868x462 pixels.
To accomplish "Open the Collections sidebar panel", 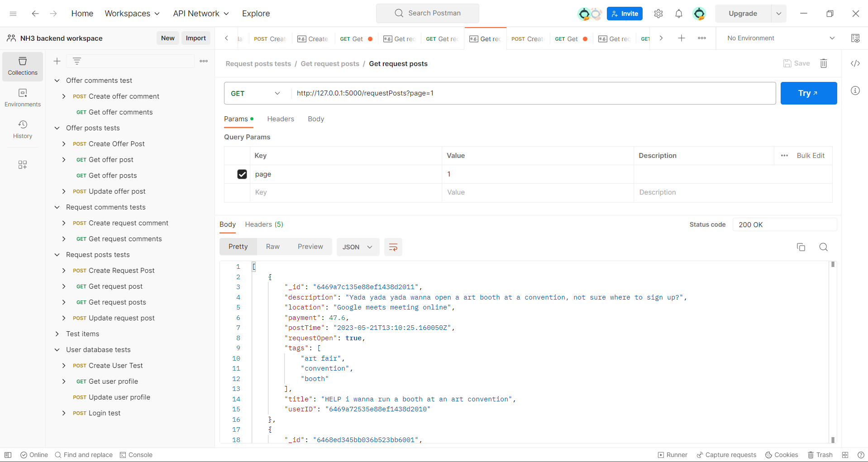I will click(23, 66).
